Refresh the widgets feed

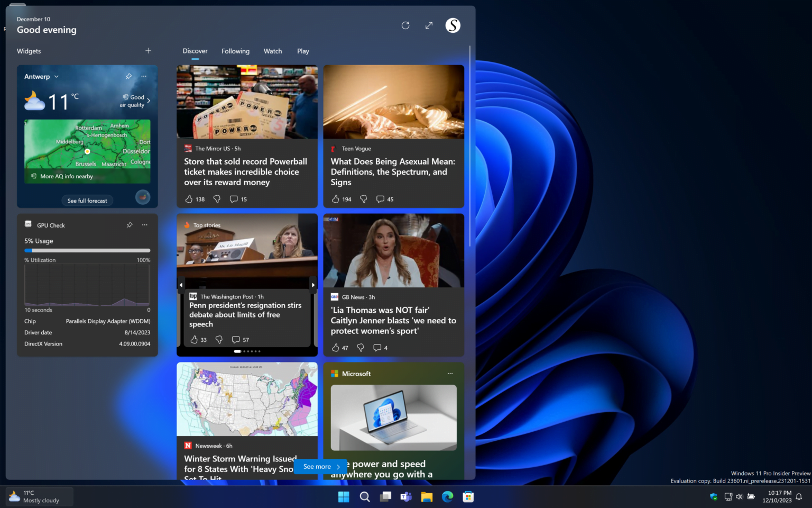click(x=405, y=25)
